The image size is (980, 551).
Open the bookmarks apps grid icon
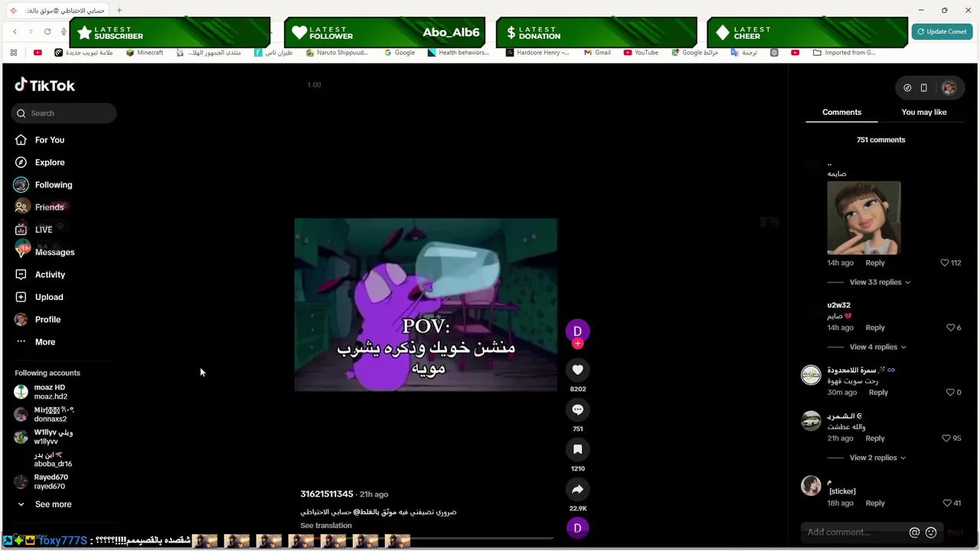(13, 53)
